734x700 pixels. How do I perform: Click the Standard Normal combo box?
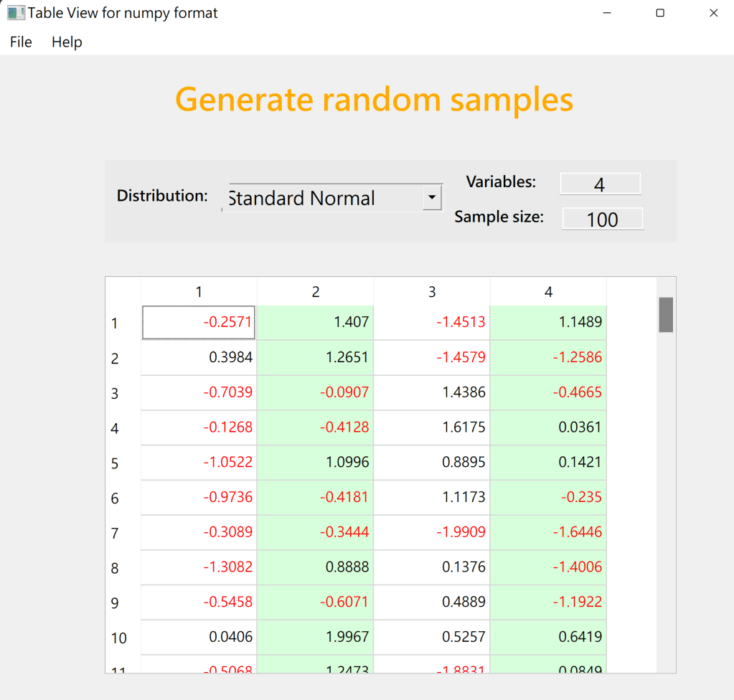tap(323, 198)
